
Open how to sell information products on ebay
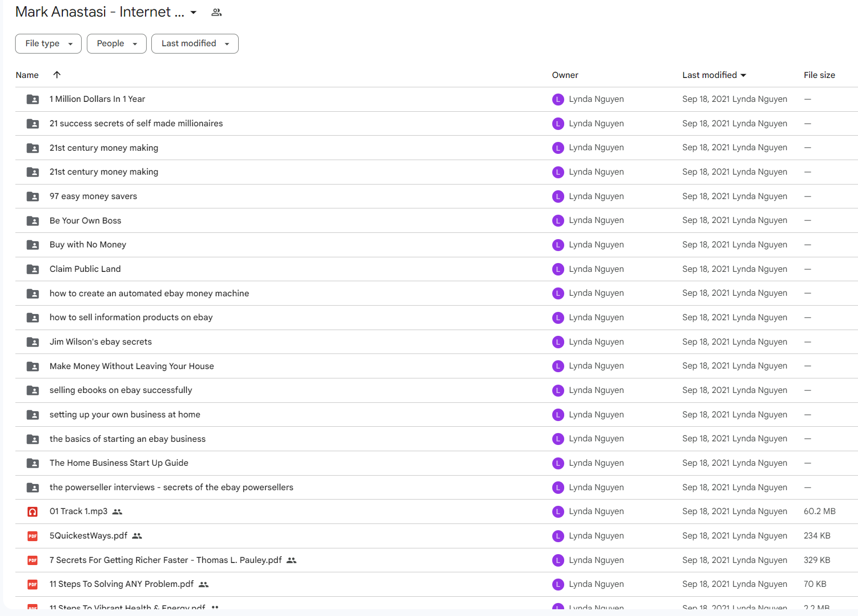tap(131, 317)
